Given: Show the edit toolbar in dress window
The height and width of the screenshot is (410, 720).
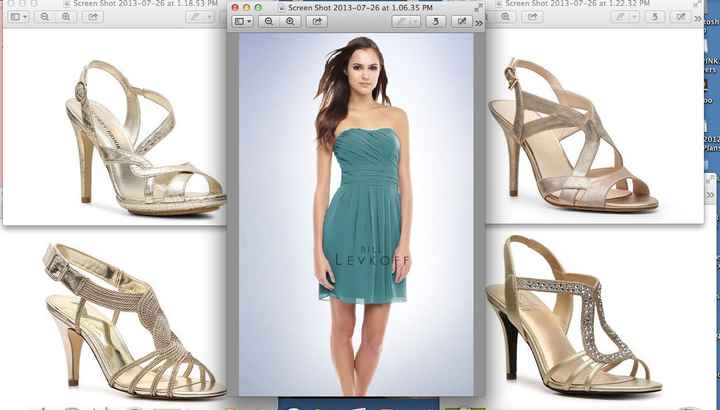Looking at the screenshot, I should coord(461,21).
